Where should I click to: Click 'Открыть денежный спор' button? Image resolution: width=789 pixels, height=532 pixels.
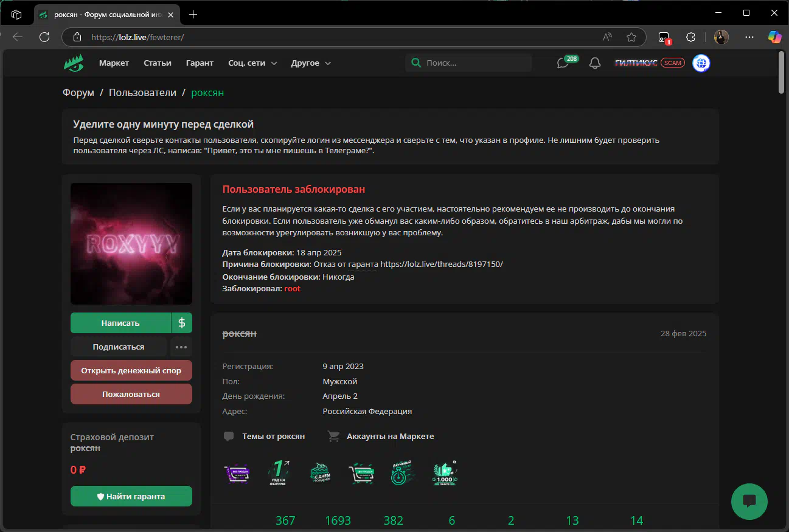click(131, 370)
